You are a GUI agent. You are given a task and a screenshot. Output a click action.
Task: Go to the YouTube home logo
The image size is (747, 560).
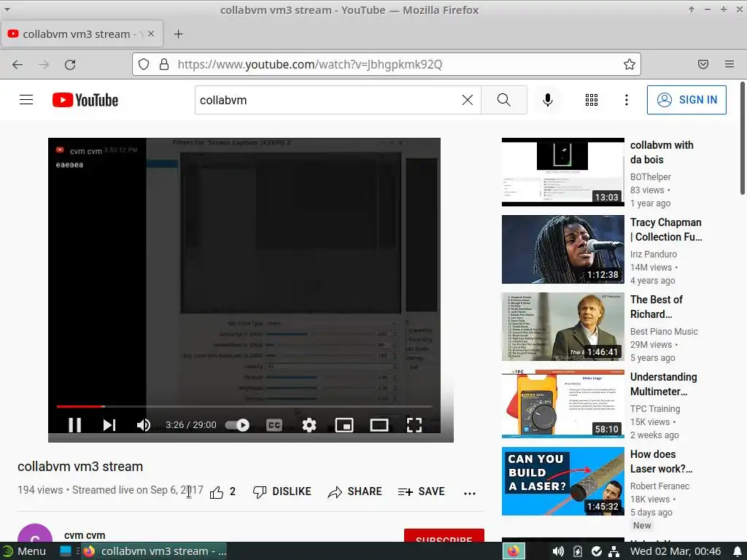tap(85, 100)
